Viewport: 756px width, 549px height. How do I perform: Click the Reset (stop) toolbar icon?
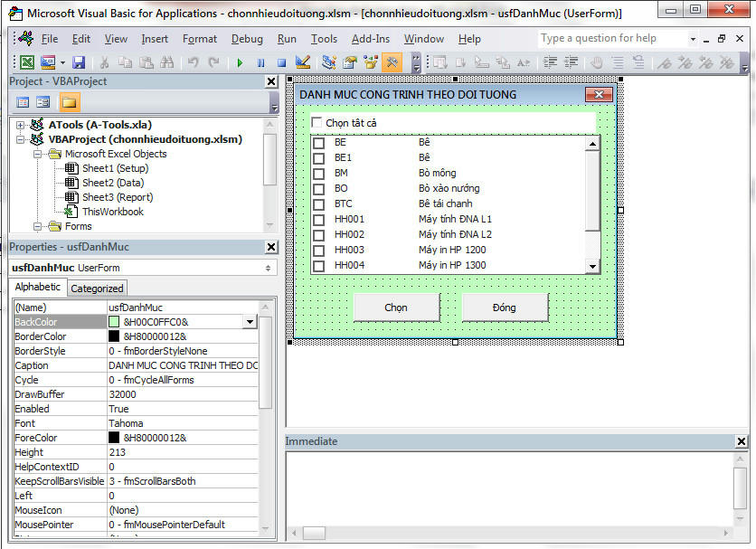click(281, 62)
